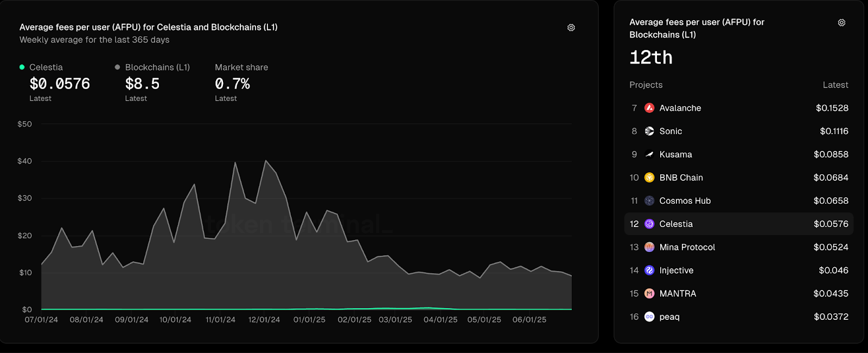Click the Celestia $0.0576 latest value

tap(60, 84)
